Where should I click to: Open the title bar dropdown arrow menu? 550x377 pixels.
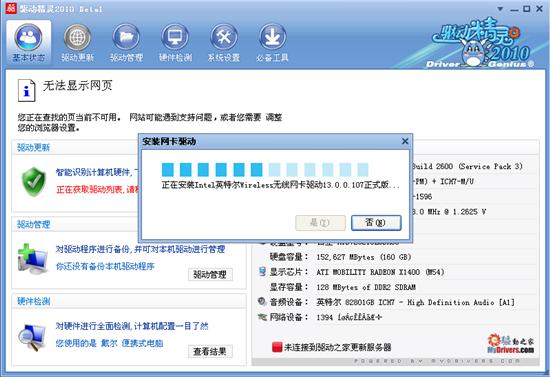(x=500, y=9)
